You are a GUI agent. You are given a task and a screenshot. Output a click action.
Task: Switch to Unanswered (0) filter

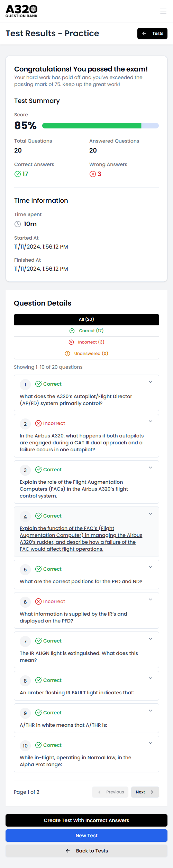tap(86, 354)
